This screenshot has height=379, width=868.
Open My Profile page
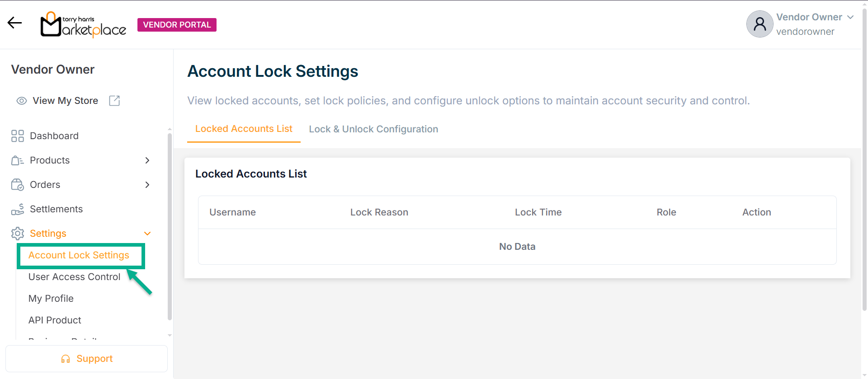[51, 299]
